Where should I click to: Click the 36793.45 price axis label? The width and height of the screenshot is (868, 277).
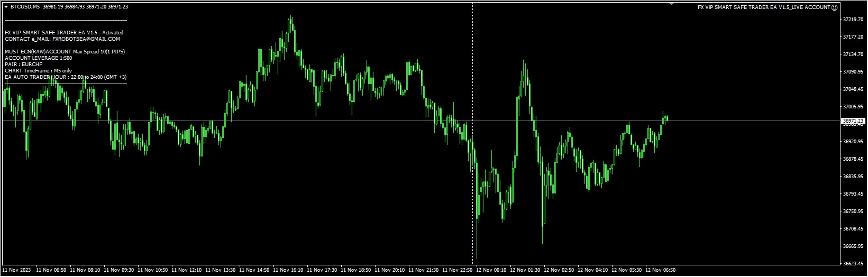pyautogui.click(x=854, y=194)
